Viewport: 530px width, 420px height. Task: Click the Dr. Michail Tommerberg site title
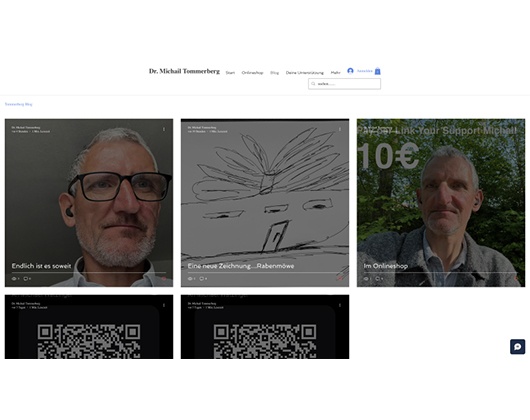pos(184,71)
